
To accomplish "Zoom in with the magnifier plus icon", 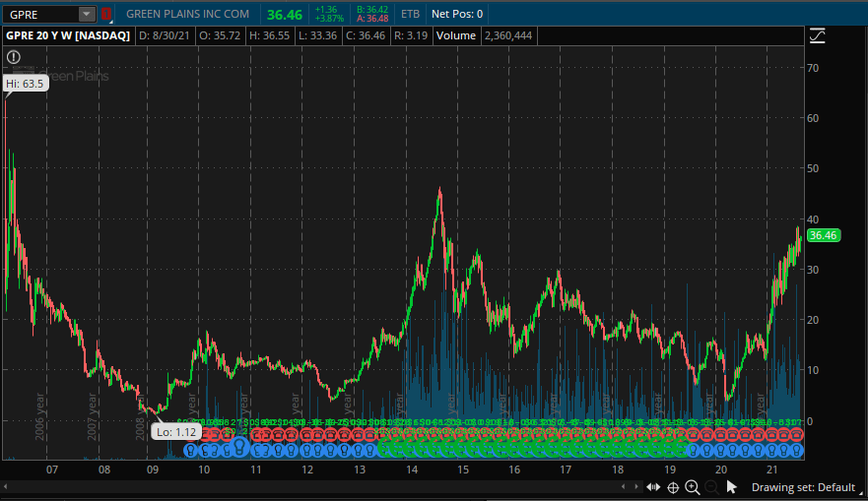I will coord(693,487).
